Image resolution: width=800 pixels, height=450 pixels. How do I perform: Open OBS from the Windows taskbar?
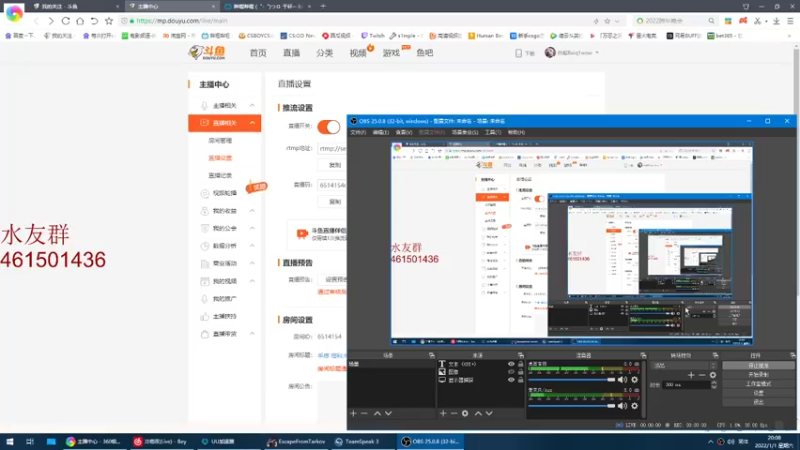[431, 441]
